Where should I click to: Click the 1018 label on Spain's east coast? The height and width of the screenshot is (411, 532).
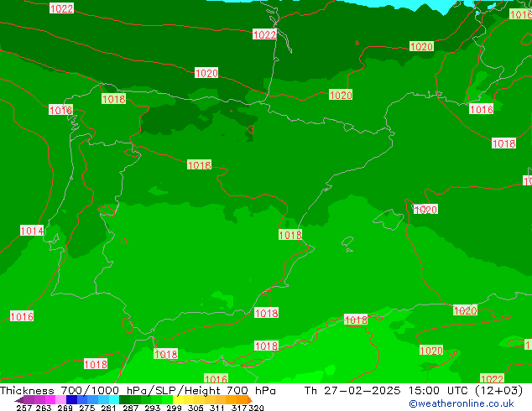[290, 235]
